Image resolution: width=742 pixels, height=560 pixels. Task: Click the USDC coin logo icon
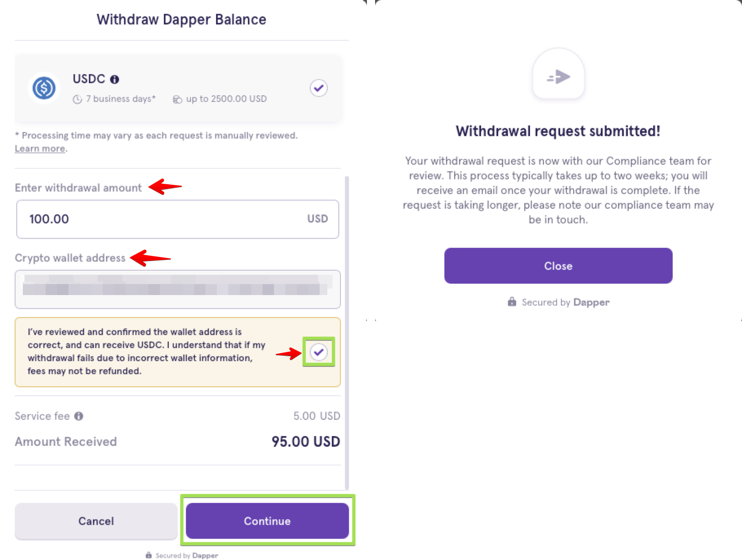tap(44, 88)
